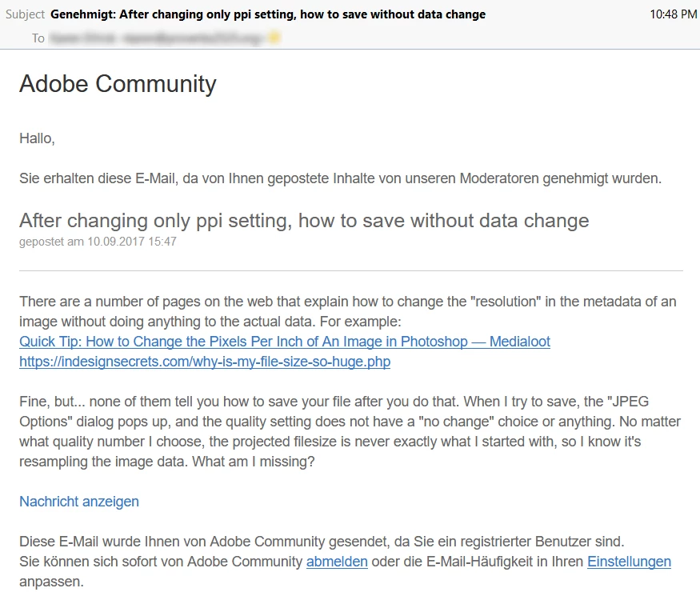Click the paragraph starting 'Fine, but...'
Screen dimensions: 700x592
(x=336, y=431)
